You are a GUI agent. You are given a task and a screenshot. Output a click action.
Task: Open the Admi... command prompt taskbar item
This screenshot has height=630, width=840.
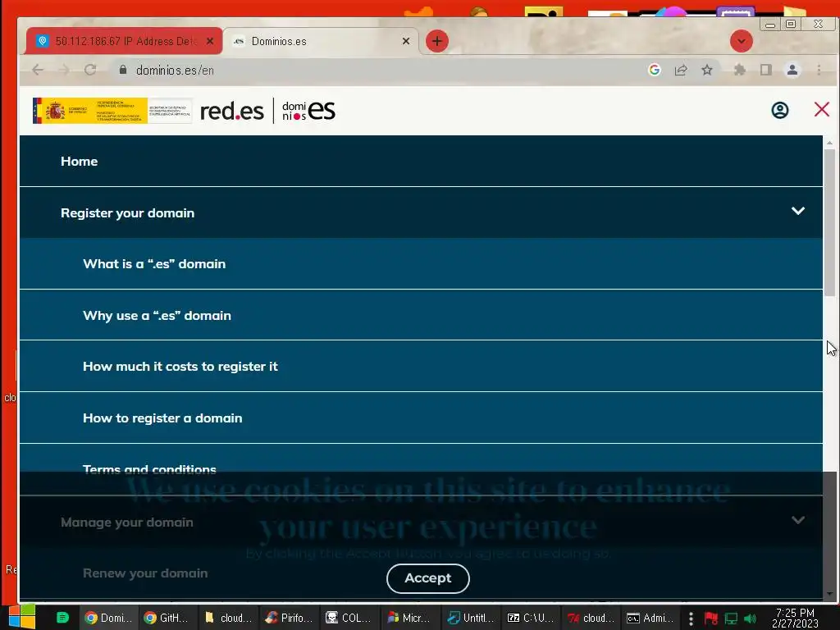point(651,618)
